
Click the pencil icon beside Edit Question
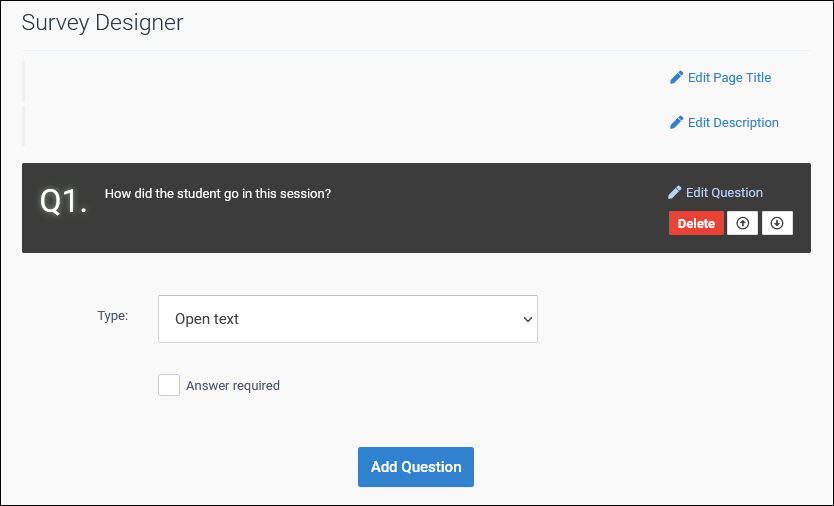(675, 192)
